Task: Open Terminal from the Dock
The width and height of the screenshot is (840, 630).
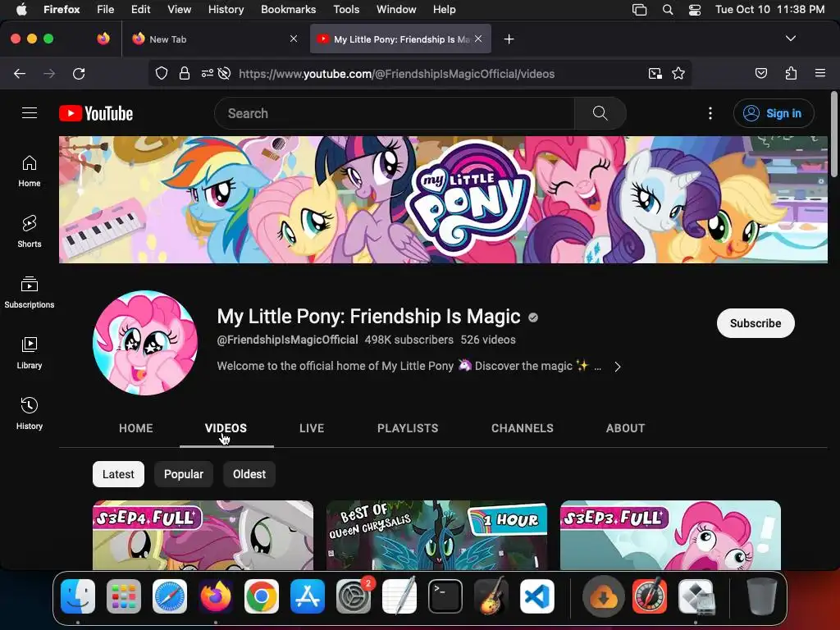Action: coord(445,596)
